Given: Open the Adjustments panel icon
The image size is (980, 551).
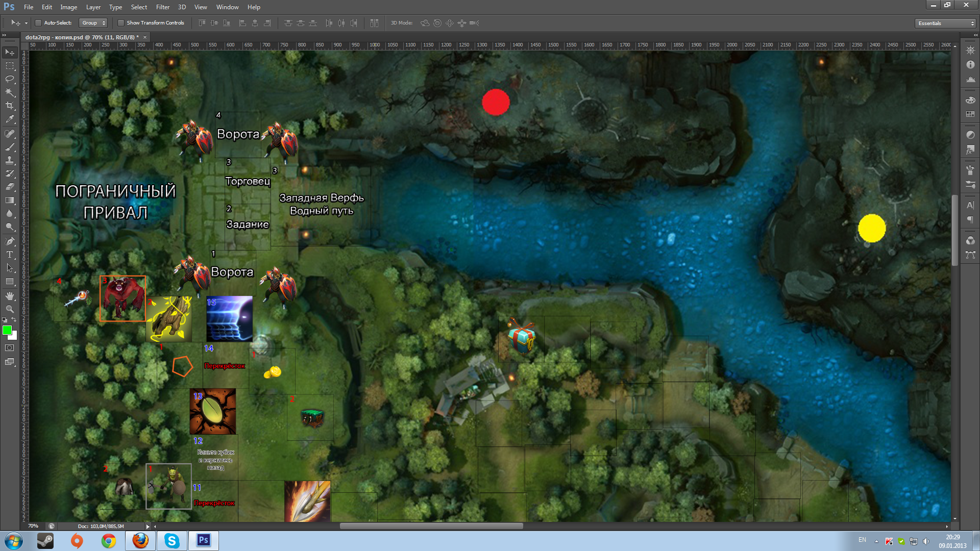Looking at the screenshot, I should coord(970,135).
